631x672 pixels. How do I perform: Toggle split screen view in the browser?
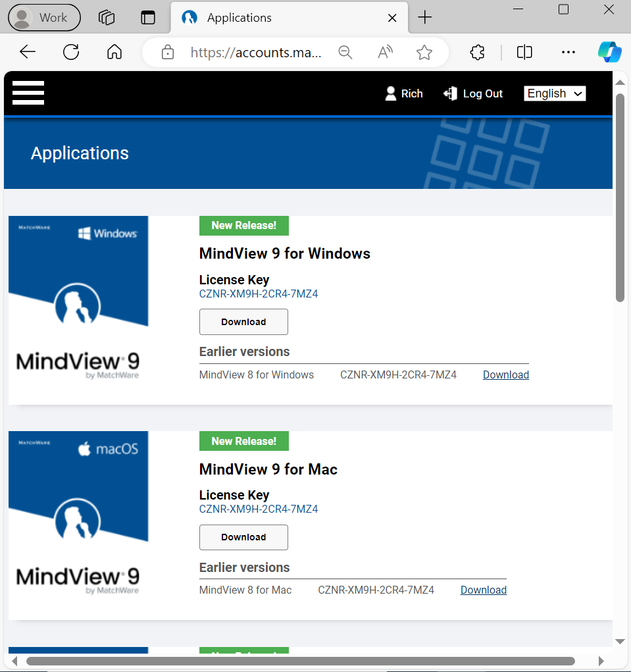(x=524, y=51)
